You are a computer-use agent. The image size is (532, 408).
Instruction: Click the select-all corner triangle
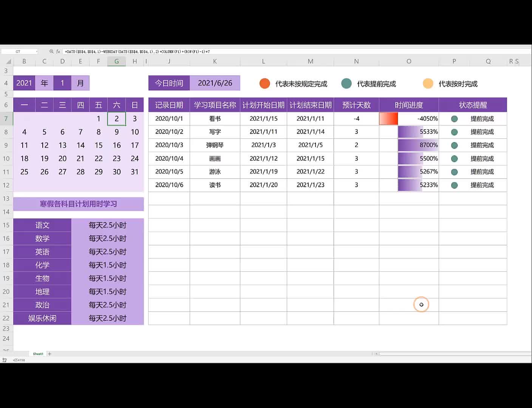(8, 62)
